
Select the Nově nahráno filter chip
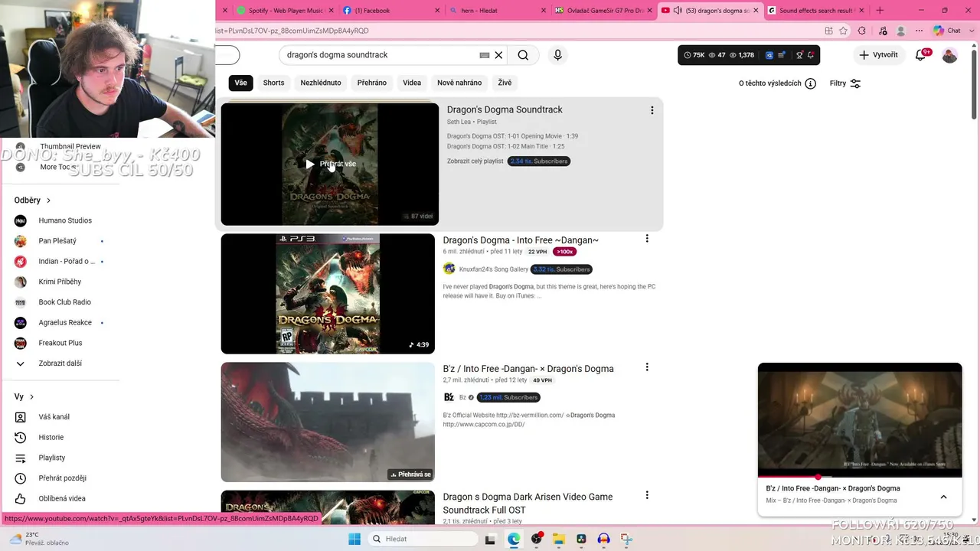coord(459,83)
